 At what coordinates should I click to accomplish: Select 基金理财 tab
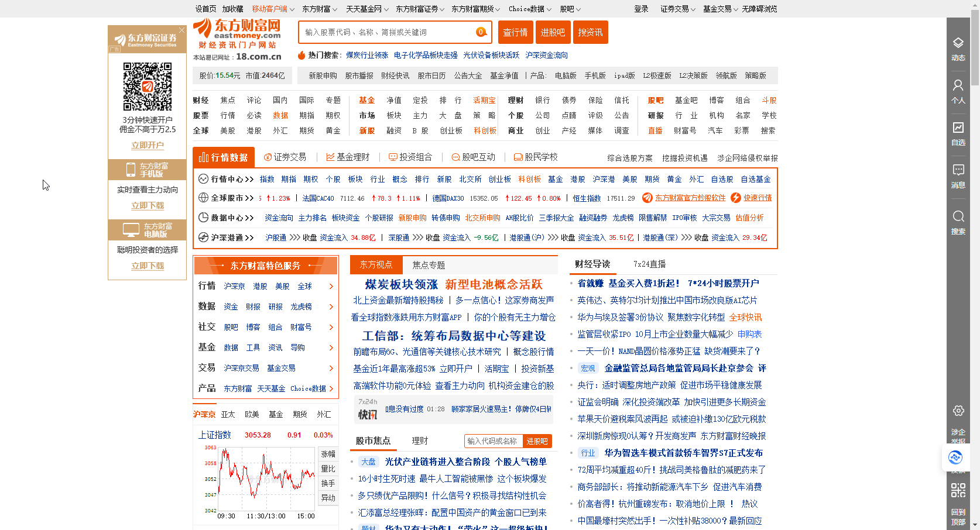pyautogui.click(x=348, y=157)
